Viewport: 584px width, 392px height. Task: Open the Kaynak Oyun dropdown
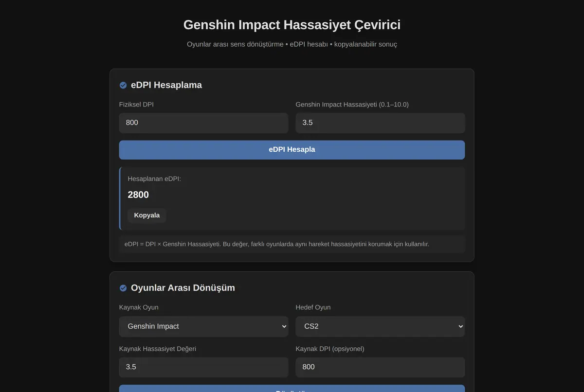click(203, 326)
